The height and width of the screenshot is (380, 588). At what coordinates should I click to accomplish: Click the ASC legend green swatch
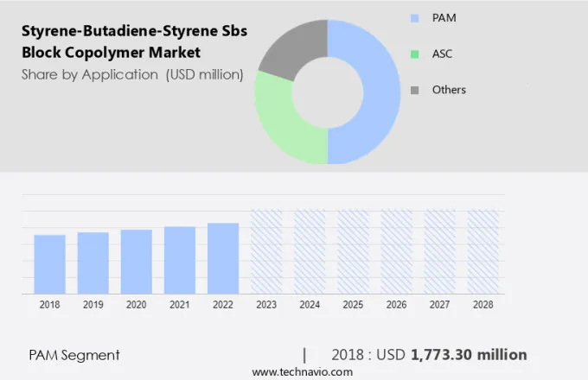414,54
